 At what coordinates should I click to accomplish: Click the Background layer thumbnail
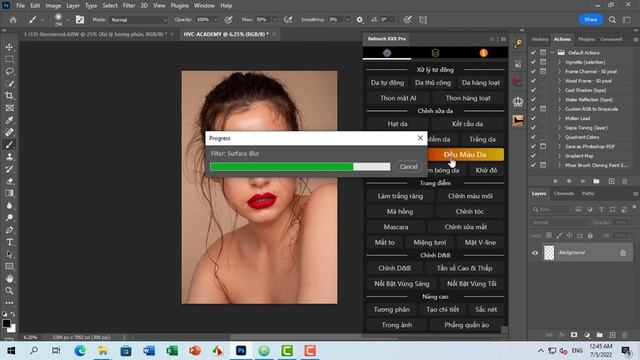click(x=549, y=253)
